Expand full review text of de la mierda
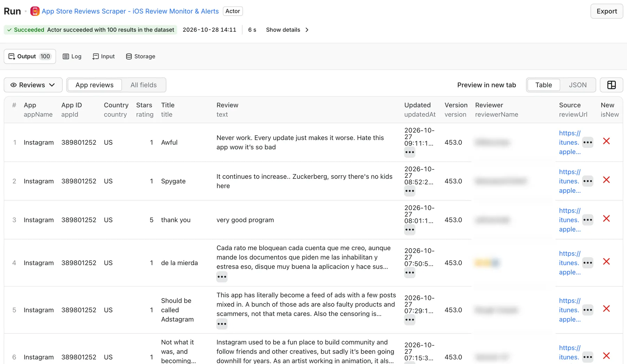Screen dimensions: 627x364 pos(222,277)
